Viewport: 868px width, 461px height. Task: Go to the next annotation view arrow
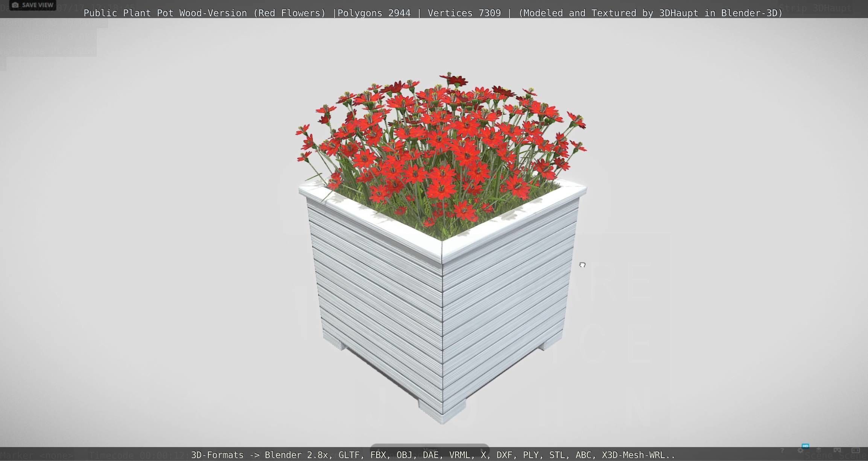482,450
